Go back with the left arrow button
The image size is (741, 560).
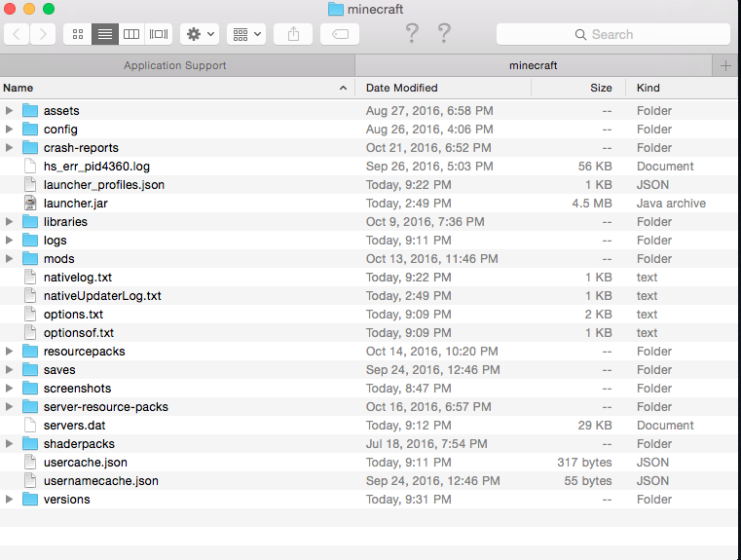pos(17,34)
